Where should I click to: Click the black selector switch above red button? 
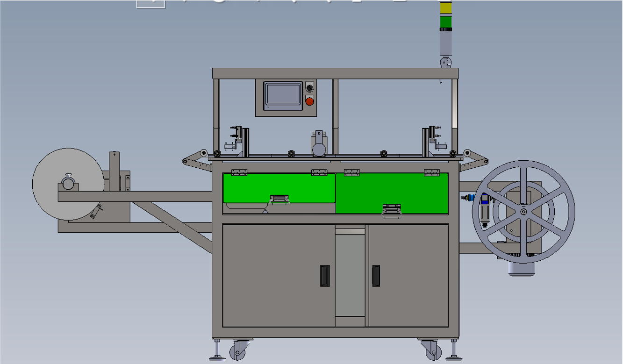coord(309,87)
